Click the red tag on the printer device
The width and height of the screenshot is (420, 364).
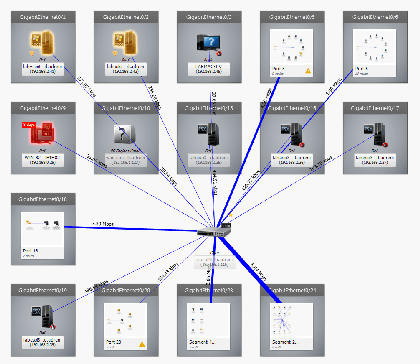click(x=28, y=125)
